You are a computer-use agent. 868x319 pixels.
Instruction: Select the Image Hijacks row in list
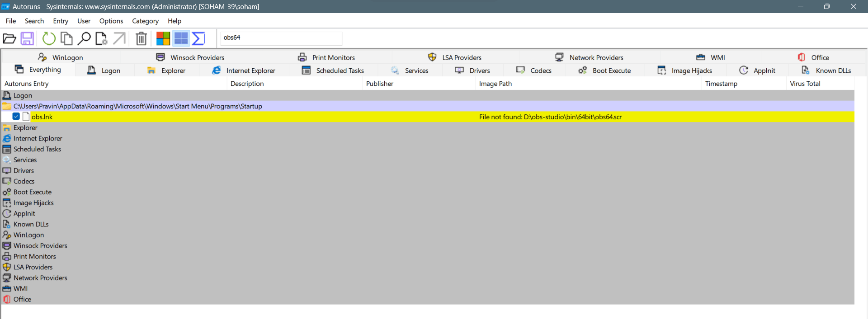(x=428, y=203)
